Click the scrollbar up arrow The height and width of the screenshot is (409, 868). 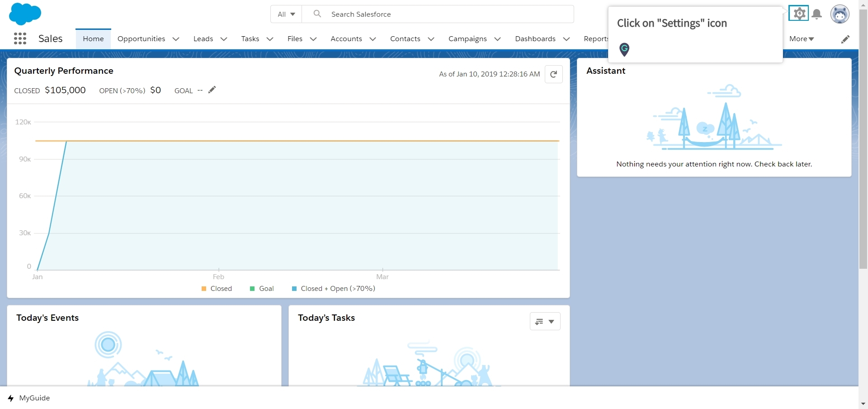(x=863, y=4)
